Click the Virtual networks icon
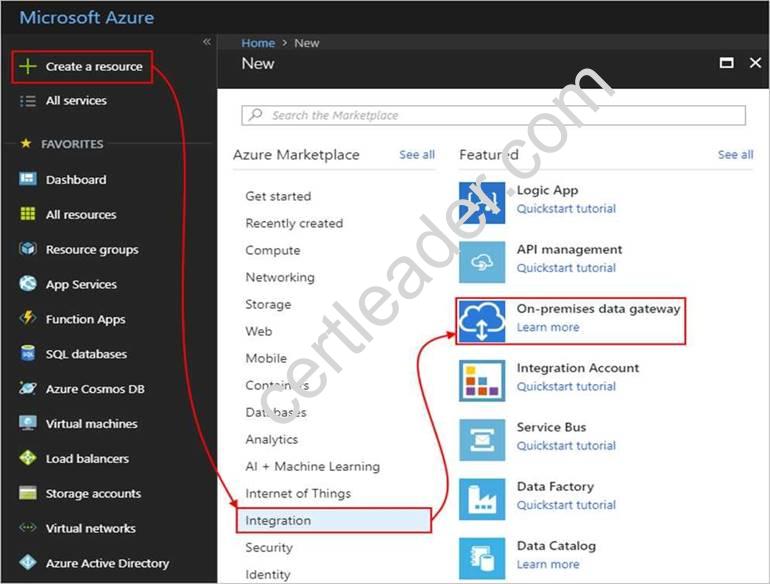The width and height of the screenshot is (770, 584). tap(28, 528)
